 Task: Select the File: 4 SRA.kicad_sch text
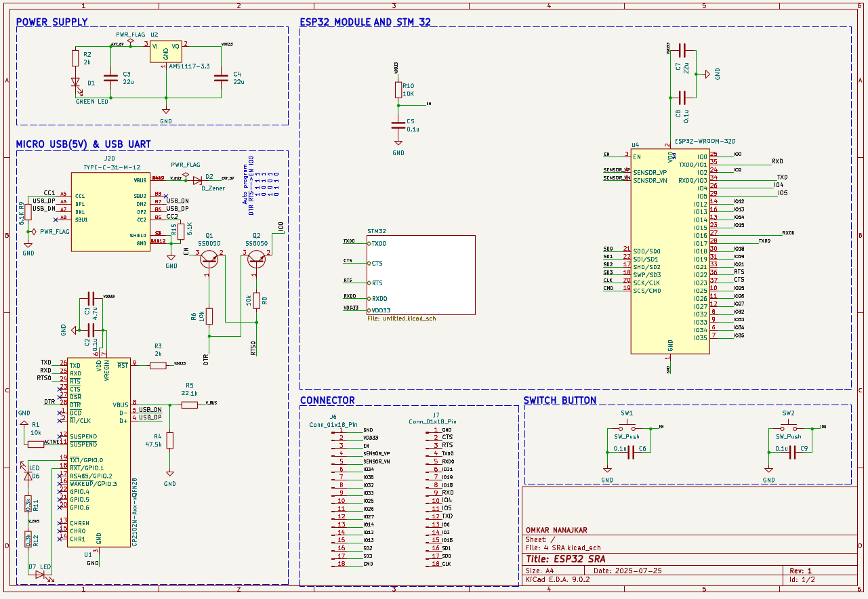(x=563, y=548)
